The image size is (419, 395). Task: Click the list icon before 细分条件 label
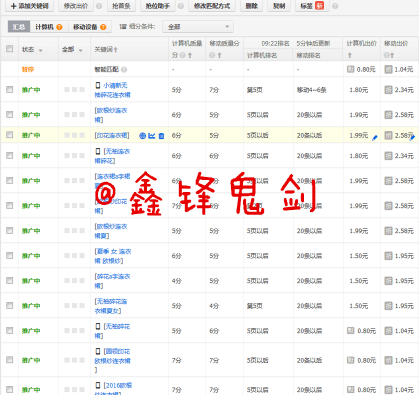click(123, 27)
